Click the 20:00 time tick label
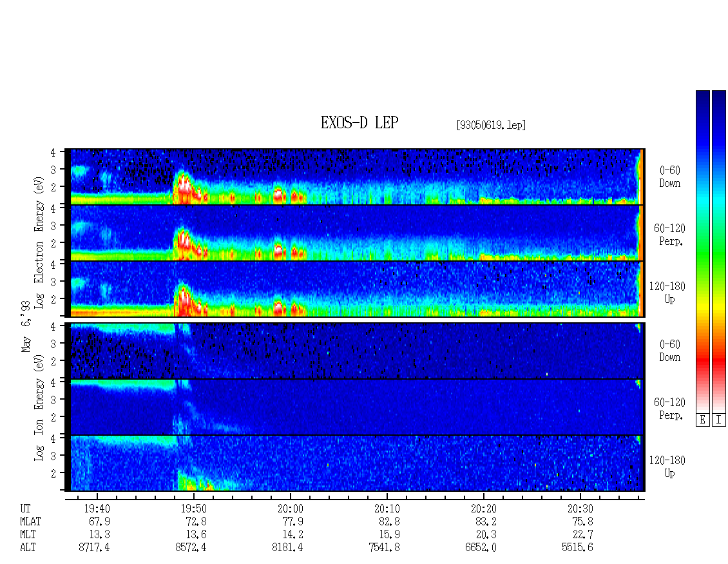 click(290, 509)
